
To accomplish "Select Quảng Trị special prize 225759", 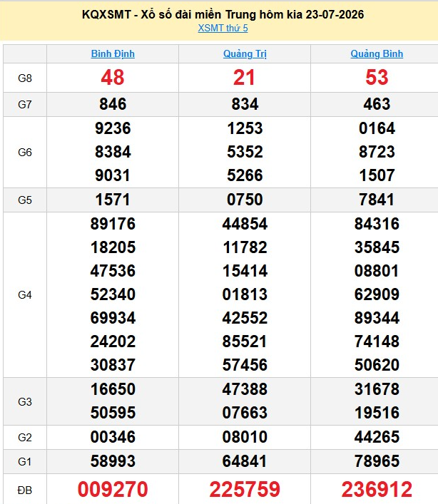I will pyautogui.click(x=245, y=489).
